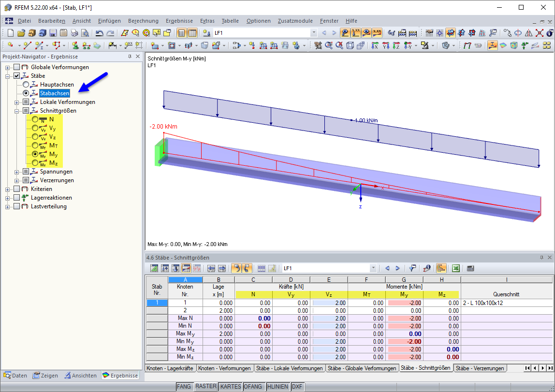Click the calculator icon in table toolbar
This screenshot has height=392, width=555.
(x=470, y=269)
